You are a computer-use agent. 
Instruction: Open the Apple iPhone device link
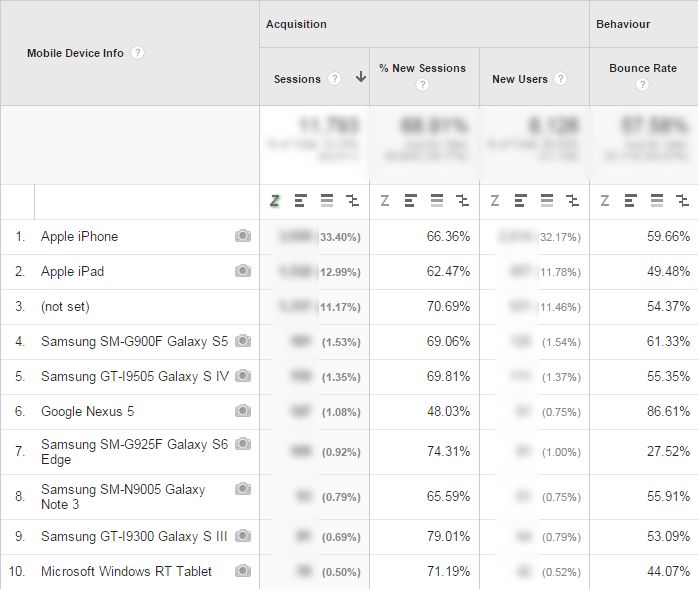point(80,236)
